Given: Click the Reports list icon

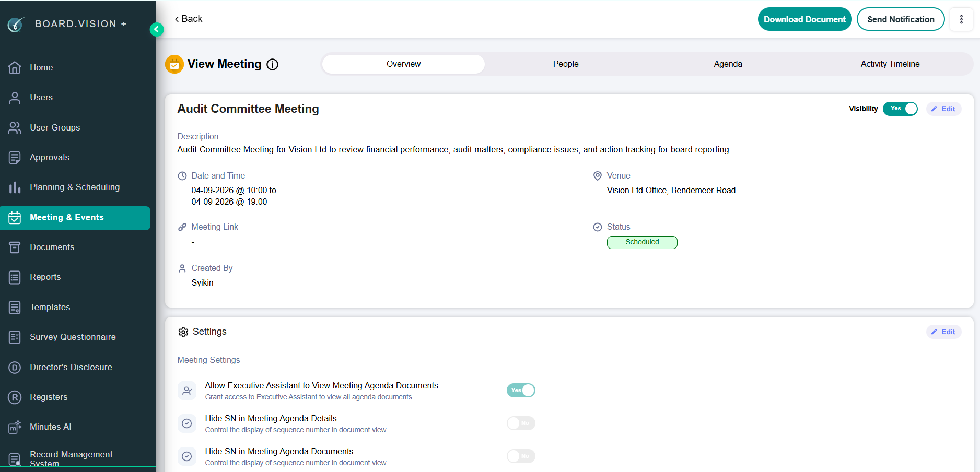Looking at the screenshot, I should 15,277.
